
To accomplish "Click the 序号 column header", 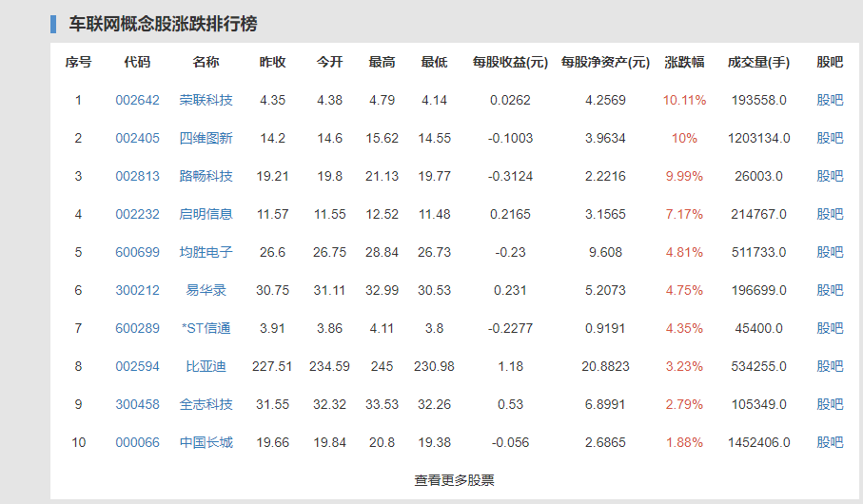I will pos(78,62).
